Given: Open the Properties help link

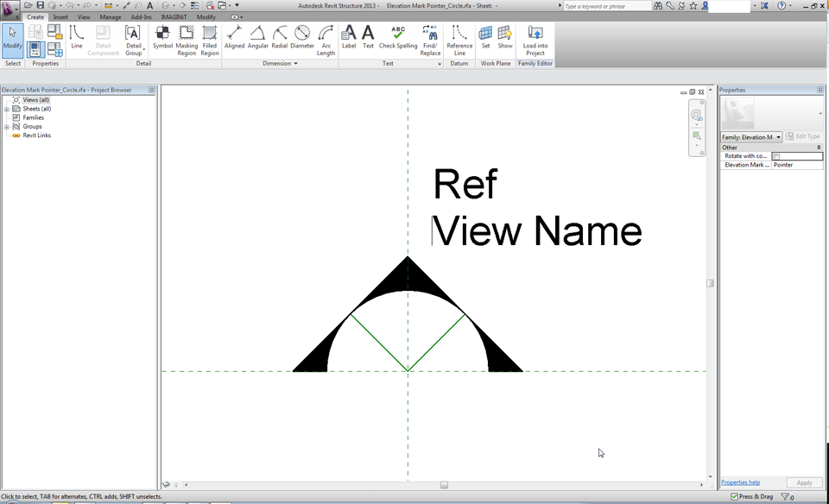Looking at the screenshot, I should 741,482.
